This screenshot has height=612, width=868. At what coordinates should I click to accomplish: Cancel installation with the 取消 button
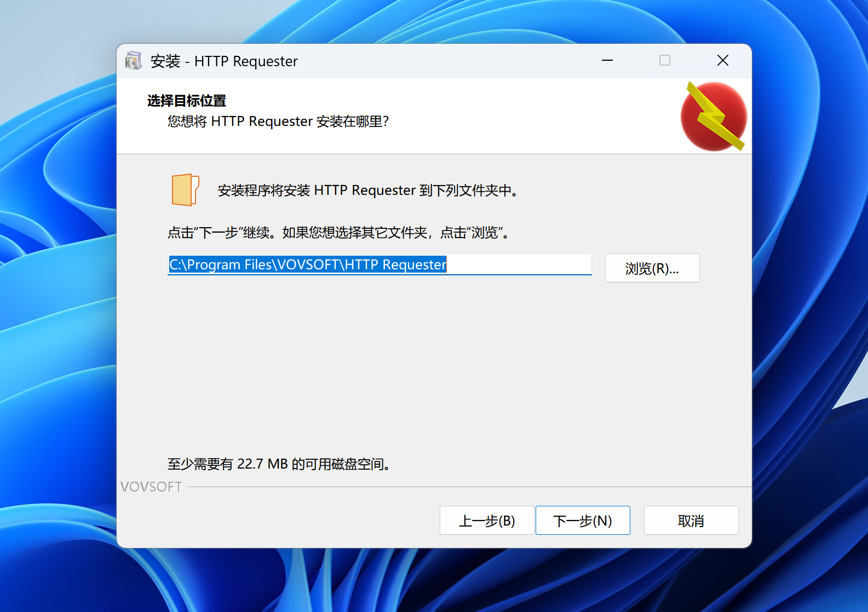click(x=691, y=521)
